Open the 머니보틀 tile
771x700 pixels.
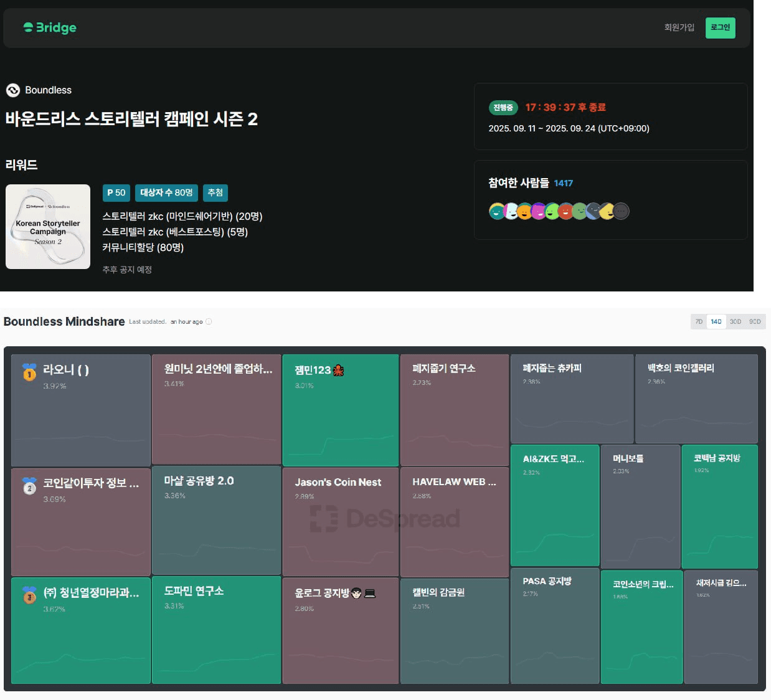pos(640,506)
